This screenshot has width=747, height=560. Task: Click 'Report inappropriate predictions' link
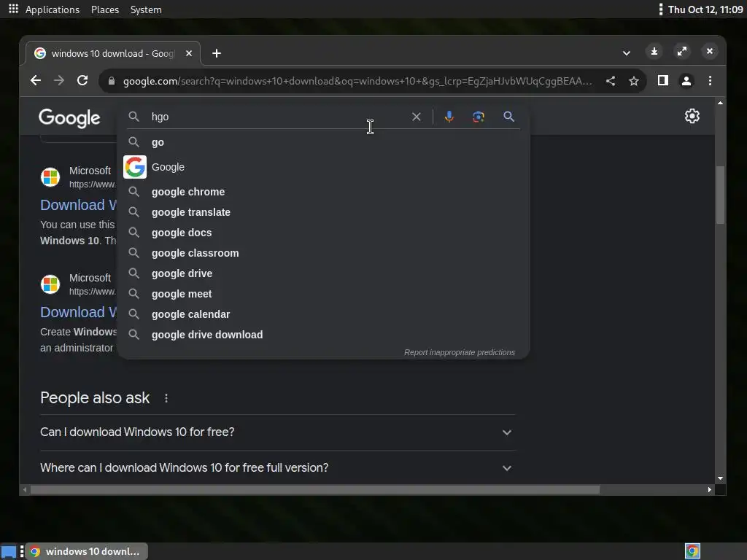point(460,352)
